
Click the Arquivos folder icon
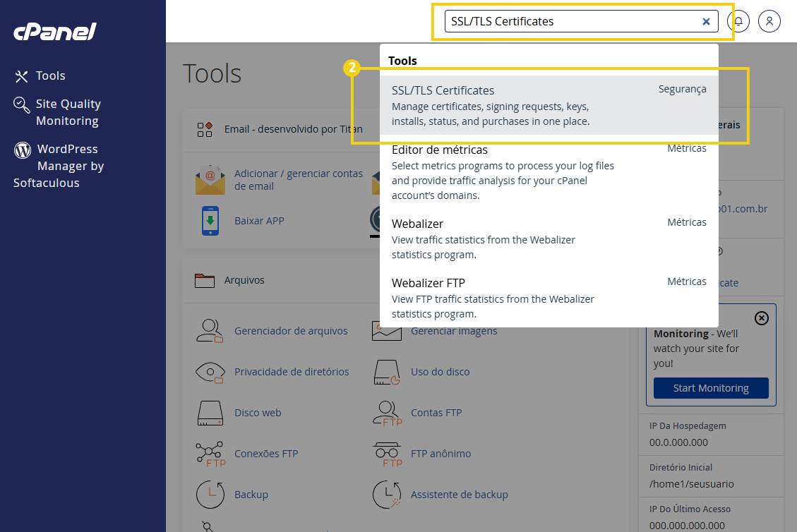(204, 281)
